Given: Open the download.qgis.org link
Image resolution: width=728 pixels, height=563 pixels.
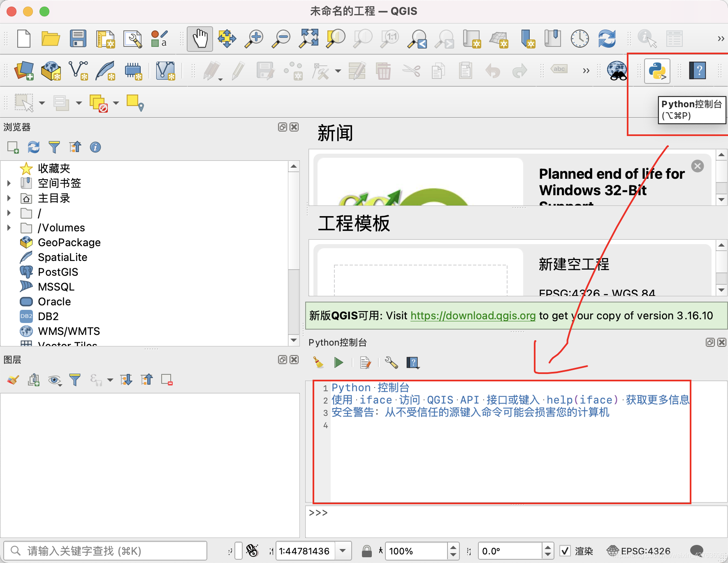Looking at the screenshot, I should coord(473,316).
